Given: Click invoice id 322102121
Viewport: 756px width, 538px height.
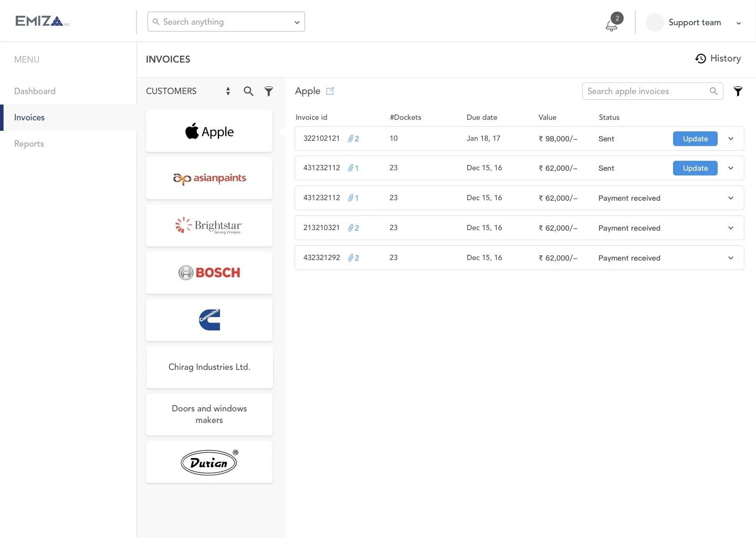Looking at the screenshot, I should click(x=321, y=138).
